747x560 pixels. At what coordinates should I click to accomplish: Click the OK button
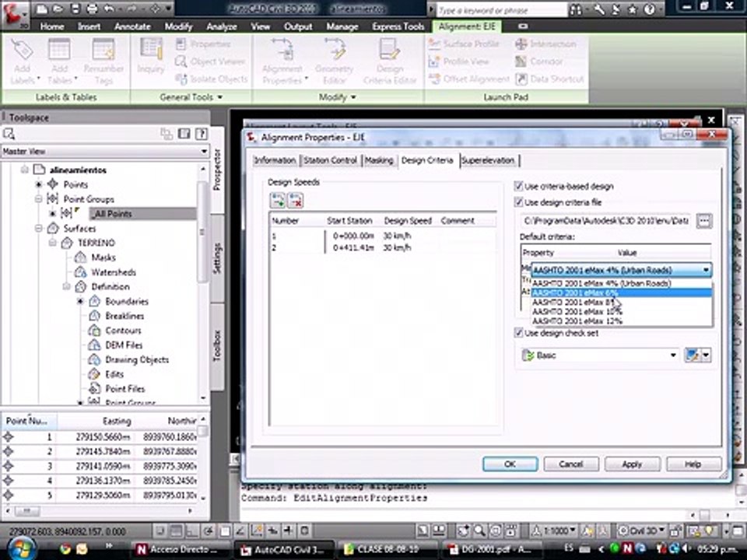(510, 464)
